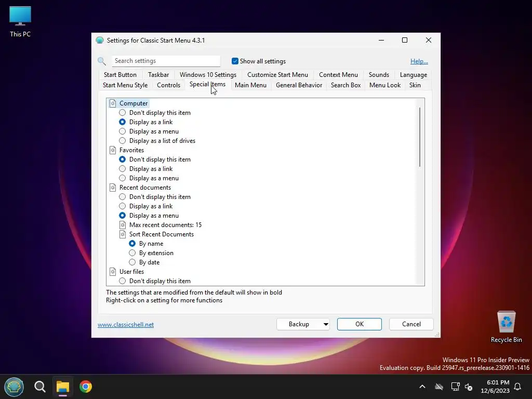
Task: Switch to the Start Button tab
Action: coord(120,75)
